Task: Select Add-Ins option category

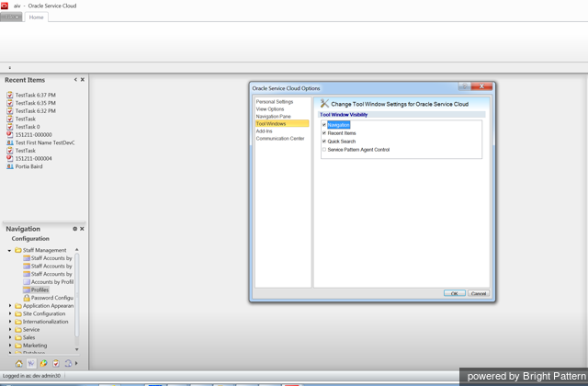Action: coord(264,131)
